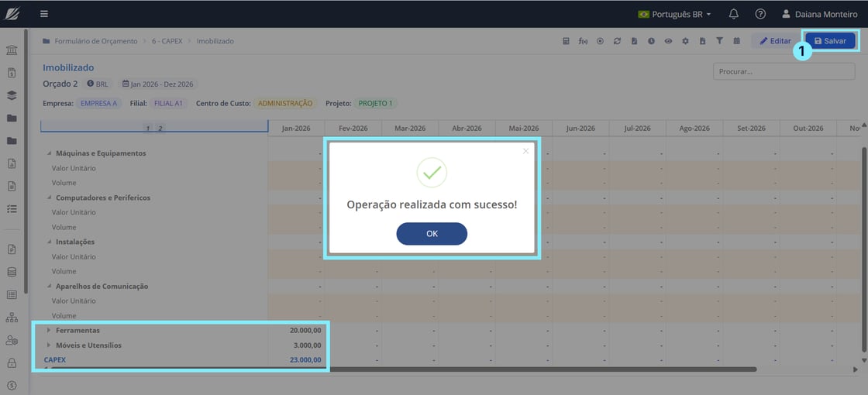Click the Editar button
The height and width of the screenshot is (395, 868).
pos(775,41)
